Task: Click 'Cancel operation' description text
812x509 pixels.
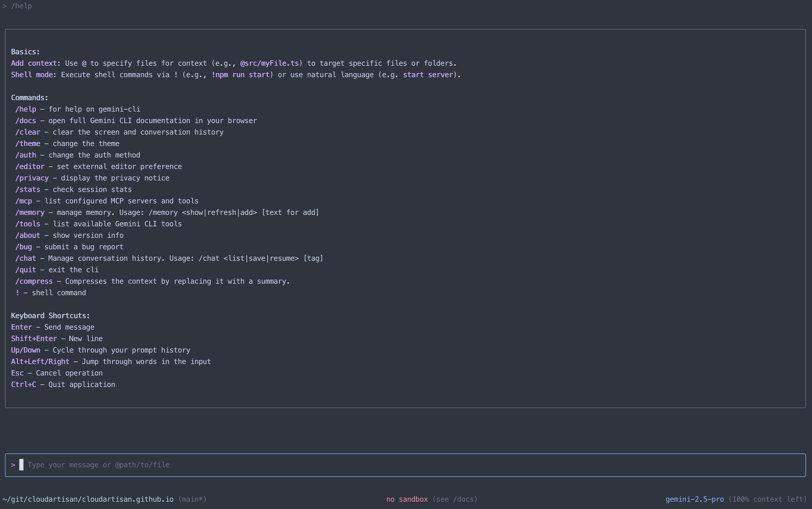Action: click(69, 373)
